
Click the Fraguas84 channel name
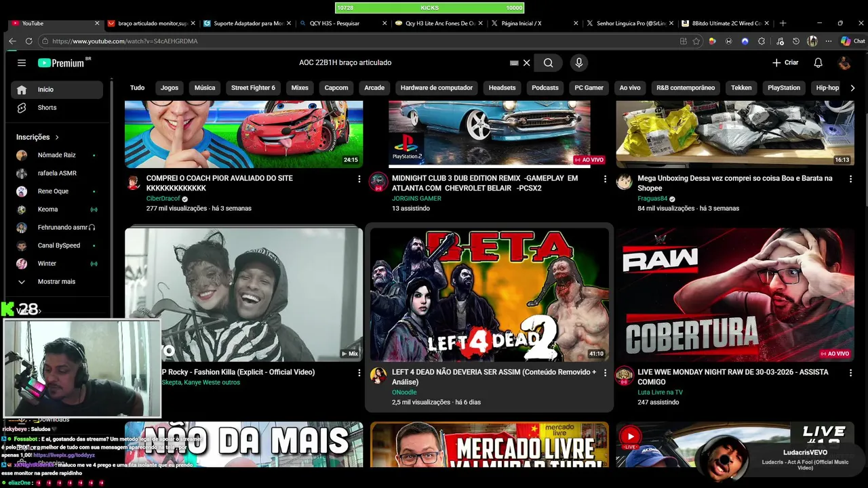[x=652, y=199]
